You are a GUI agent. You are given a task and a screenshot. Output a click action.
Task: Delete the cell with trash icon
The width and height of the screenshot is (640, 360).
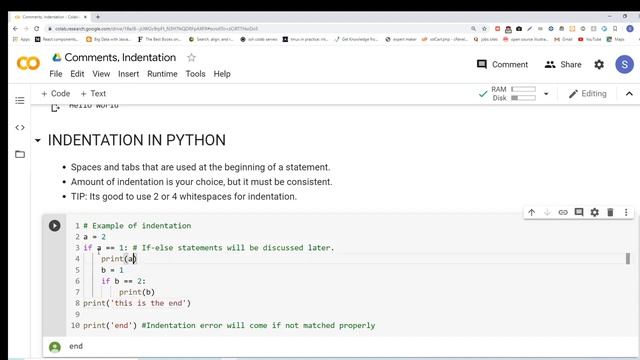(x=610, y=212)
